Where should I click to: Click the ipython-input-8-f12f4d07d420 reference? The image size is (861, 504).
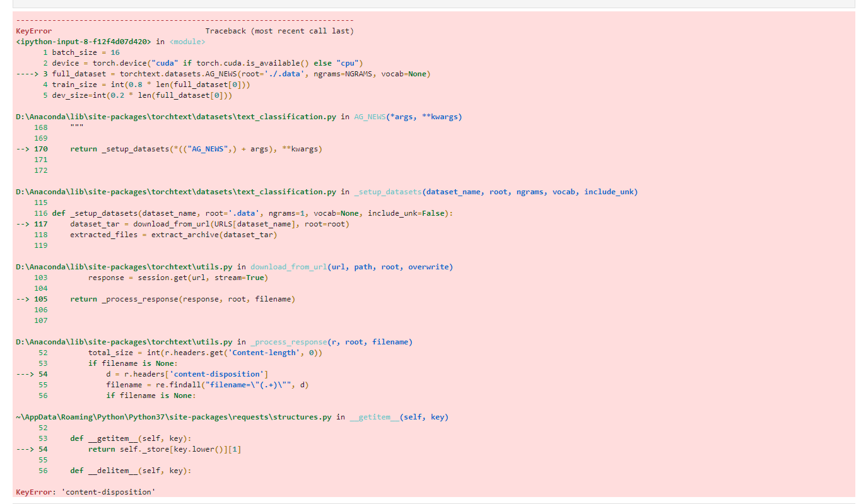pos(83,42)
